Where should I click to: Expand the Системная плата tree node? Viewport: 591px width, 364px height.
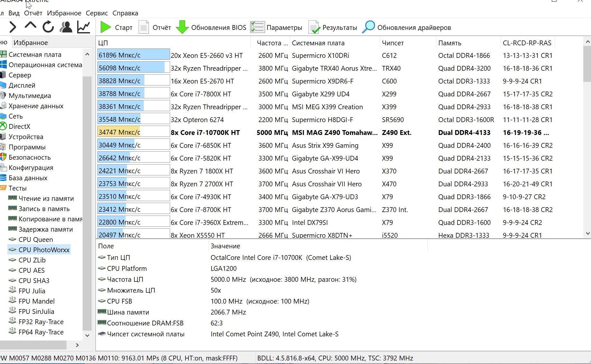point(35,55)
